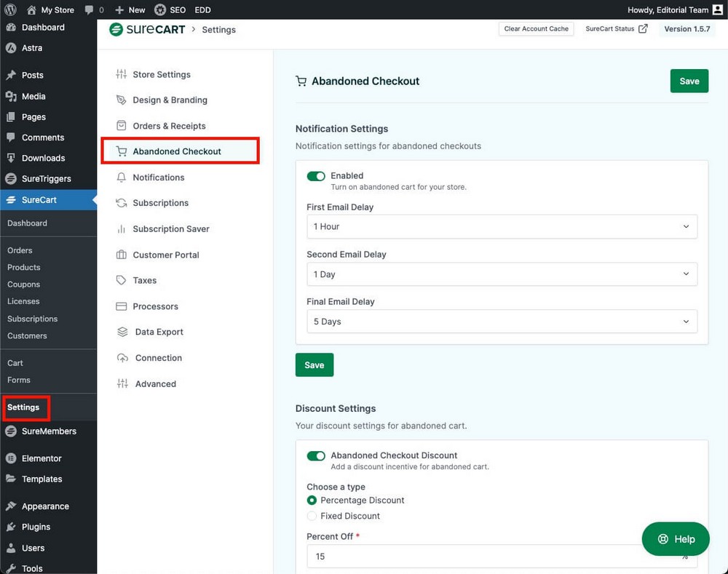Image resolution: width=728 pixels, height=574 pixels.
Task: Click the Customer Portal briefcase icon
Action: click(x=122, y=255)
